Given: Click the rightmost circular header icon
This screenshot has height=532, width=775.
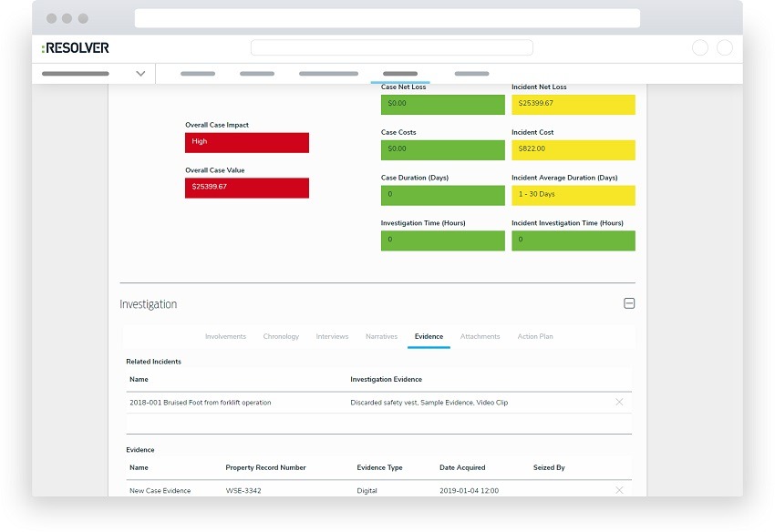Looking at the screenshot, I should coord(725,48).
